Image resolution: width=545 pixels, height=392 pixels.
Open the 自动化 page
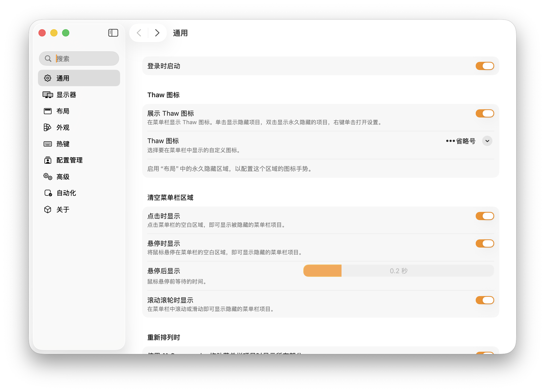point(79,193)
